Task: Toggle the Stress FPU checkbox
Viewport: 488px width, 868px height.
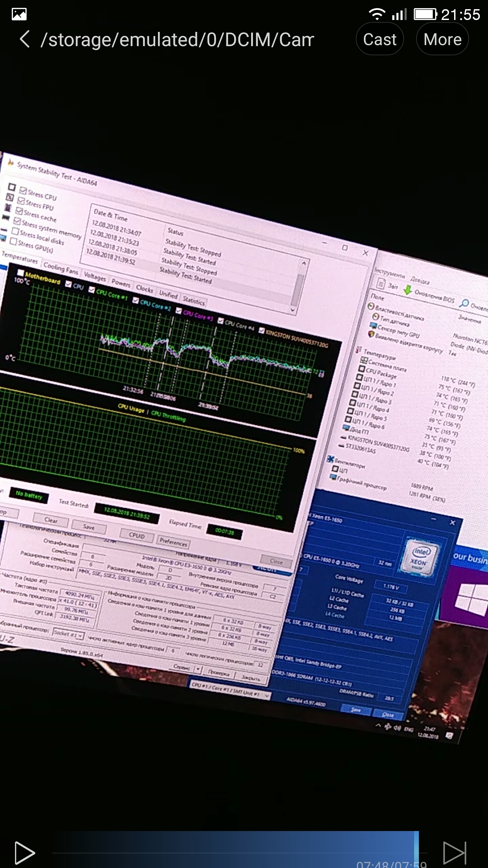Action: point(21,201)
